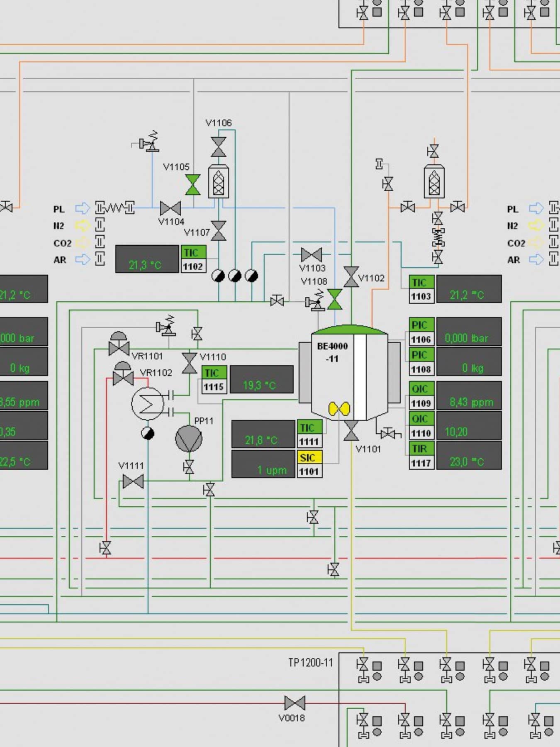This screenshot has width=560, height=747.
Task: Click the AR arrow in left media group
Action: (83, 259)
